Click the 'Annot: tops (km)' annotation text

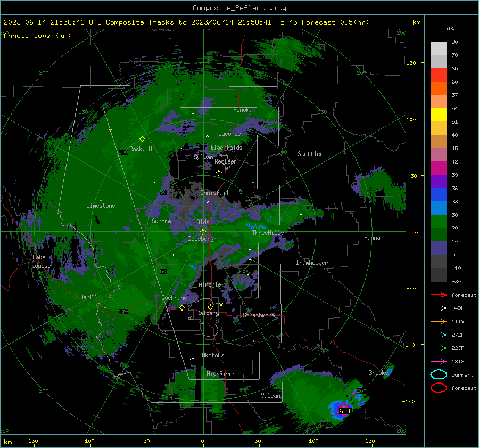point(37,36)
